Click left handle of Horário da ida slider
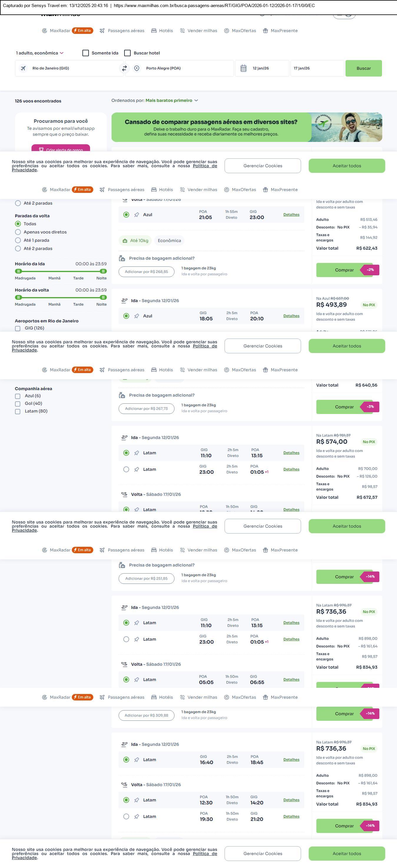Screen dimensions: 397x868 point(19,271)
